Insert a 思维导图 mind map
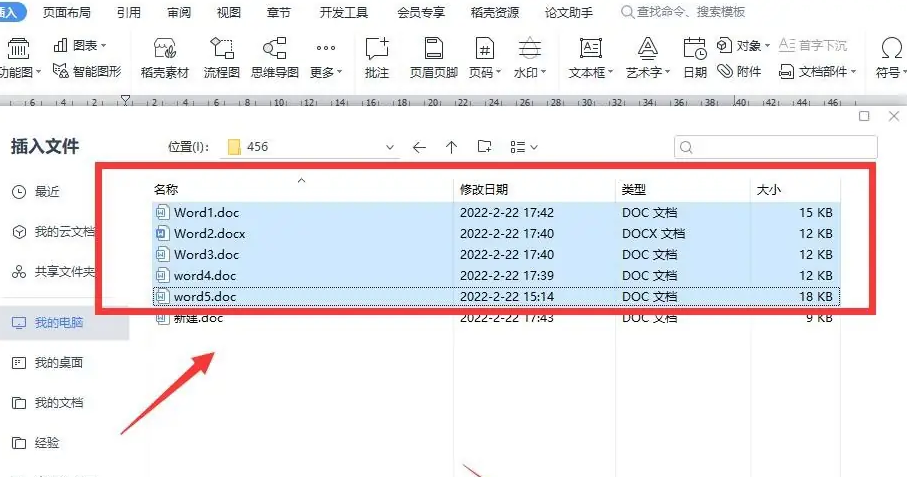The height and width of the screenshot is (477, 907). click(x=275, y=58)
